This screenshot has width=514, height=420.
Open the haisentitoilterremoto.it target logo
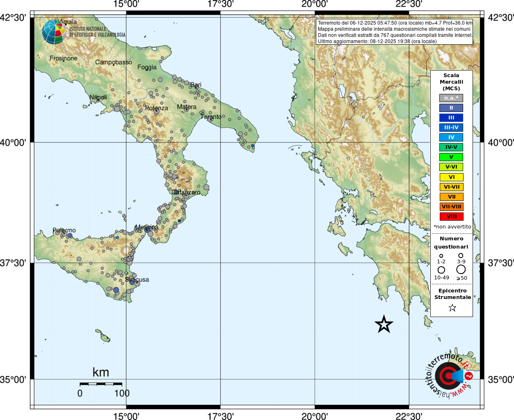(449, 375)
